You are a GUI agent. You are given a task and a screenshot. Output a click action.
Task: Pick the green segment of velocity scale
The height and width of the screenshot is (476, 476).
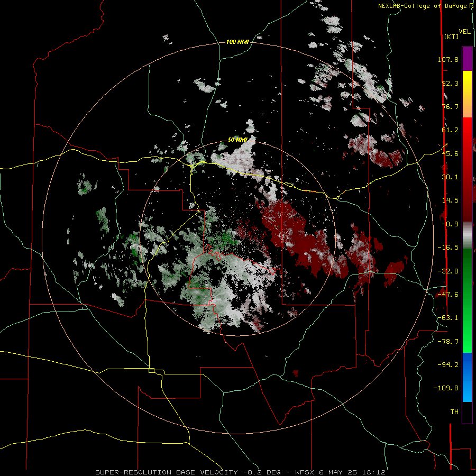(x=467, y=300)
